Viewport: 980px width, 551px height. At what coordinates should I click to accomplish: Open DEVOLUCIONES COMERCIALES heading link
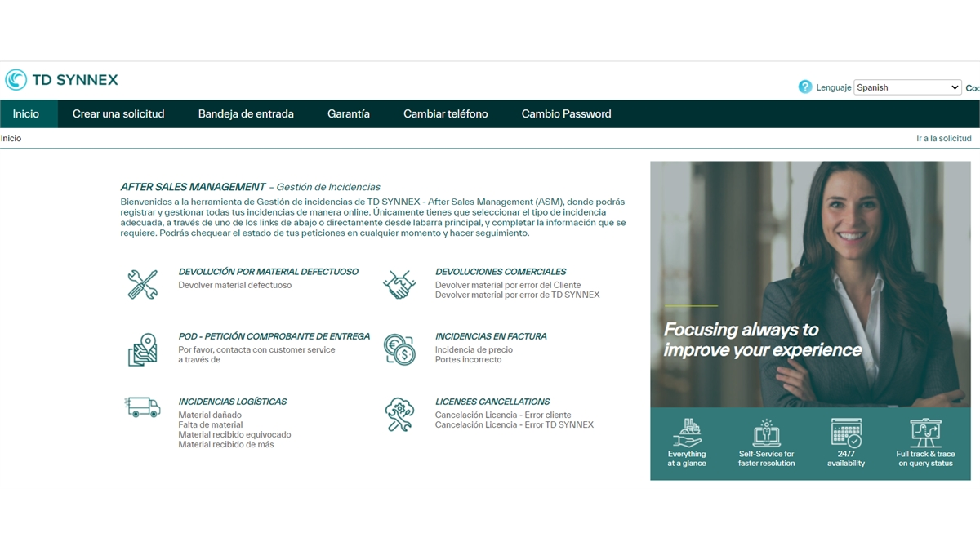[501, 272]
